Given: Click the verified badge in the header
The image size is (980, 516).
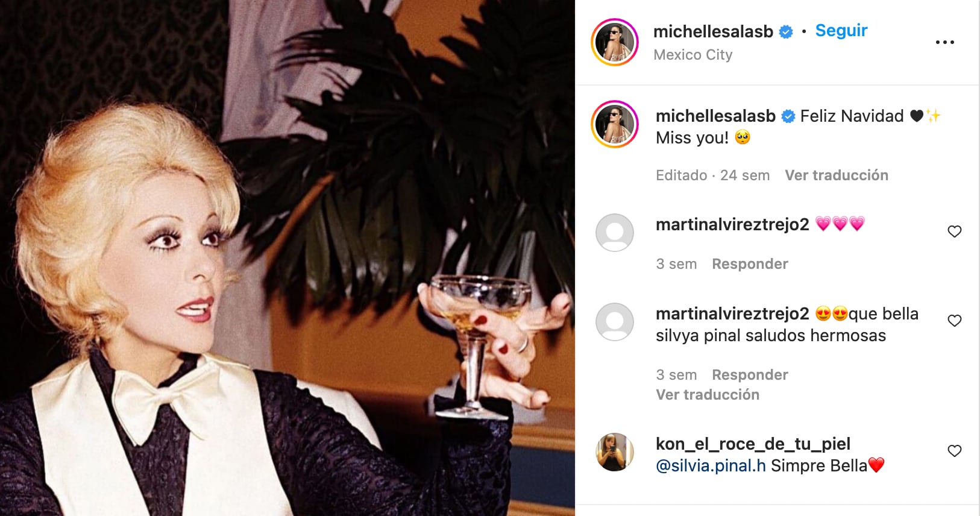Looking at the screenshot, I should [786, 32].
